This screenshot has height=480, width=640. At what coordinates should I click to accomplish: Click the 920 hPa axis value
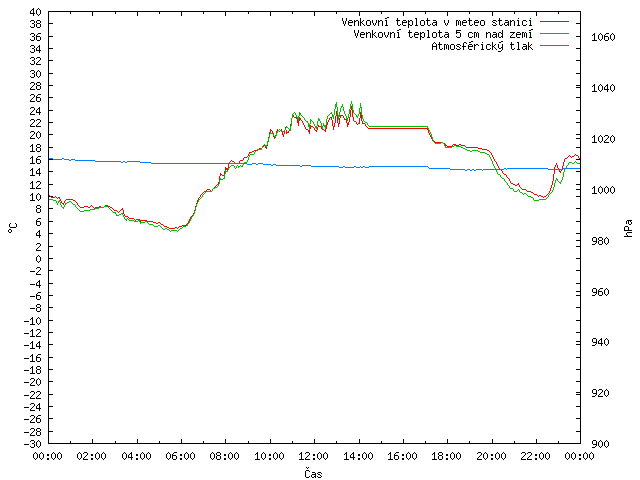tap(600, 393)
